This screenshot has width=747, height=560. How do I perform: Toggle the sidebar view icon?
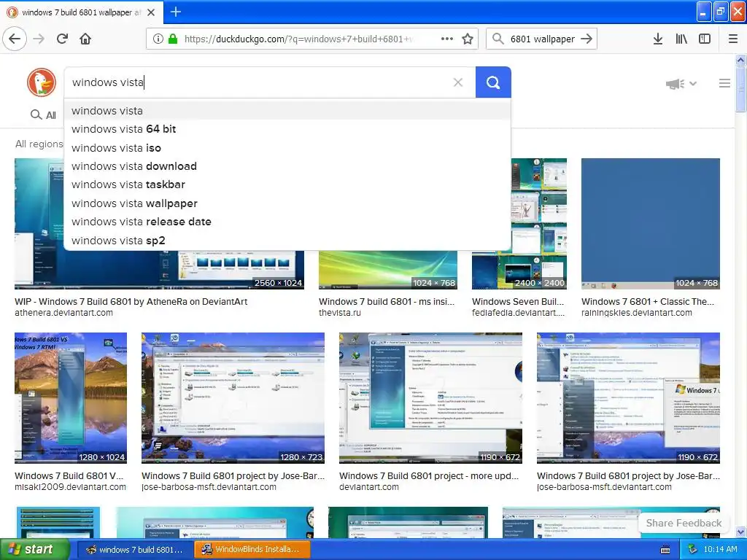pos(705,39)
